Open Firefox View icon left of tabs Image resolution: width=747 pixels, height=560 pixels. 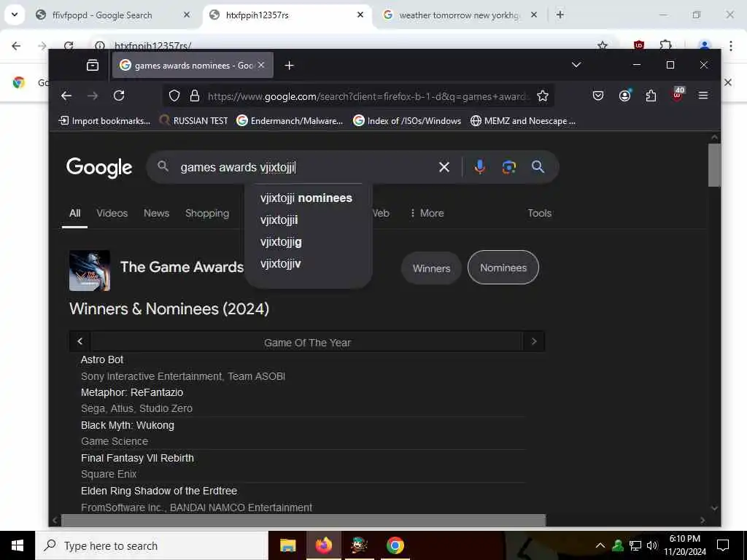[x=93, y=65]
